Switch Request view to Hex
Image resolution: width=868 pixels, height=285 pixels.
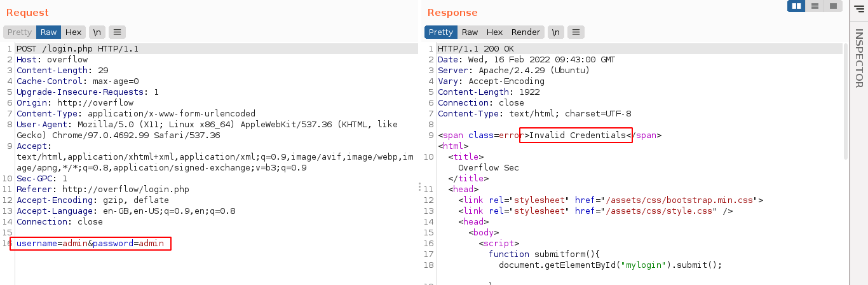[73, 32]
